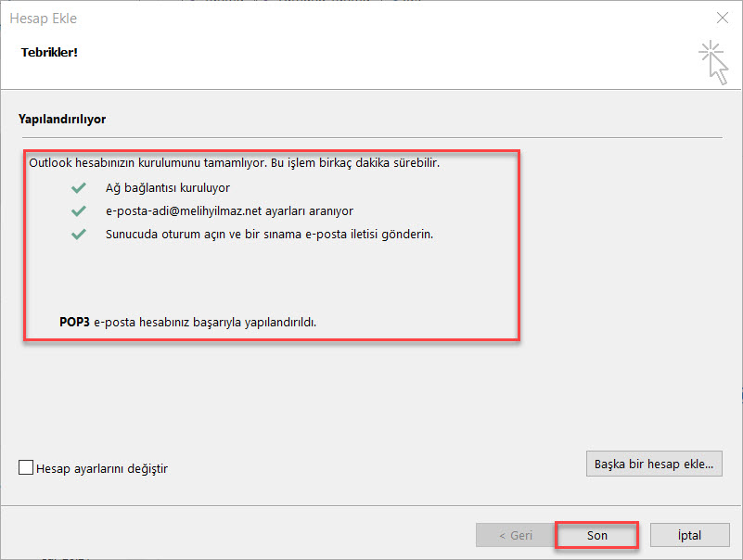The image size is (743, 560).
Task: Close the Hesap Ekle dialog window
Action: [722, 18]
